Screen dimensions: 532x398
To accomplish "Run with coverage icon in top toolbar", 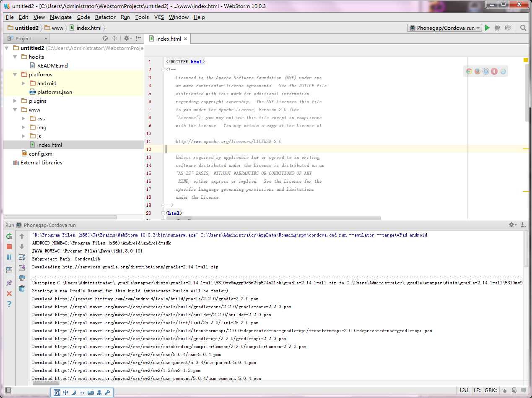I will point(508,28).
